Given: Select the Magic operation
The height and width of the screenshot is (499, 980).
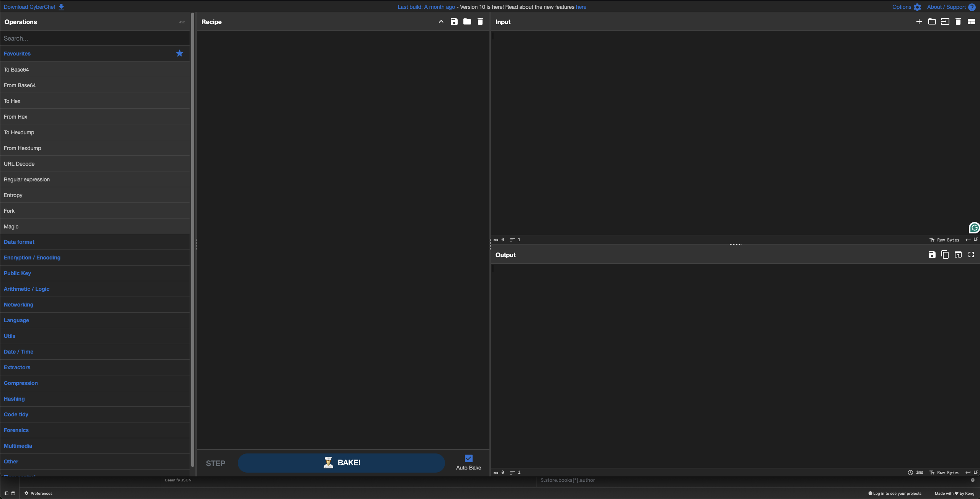Looking at the screenshot, I should pos(95,227).
